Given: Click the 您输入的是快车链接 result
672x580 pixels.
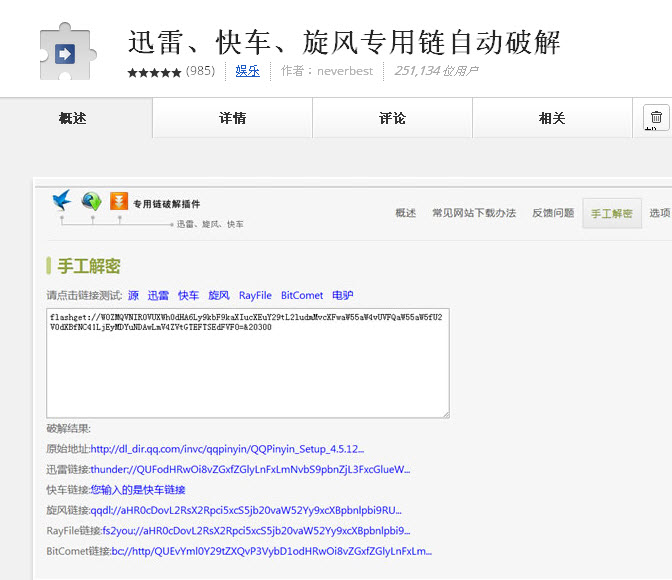Looking at the screenshot, I should click(x=138, y=490).
